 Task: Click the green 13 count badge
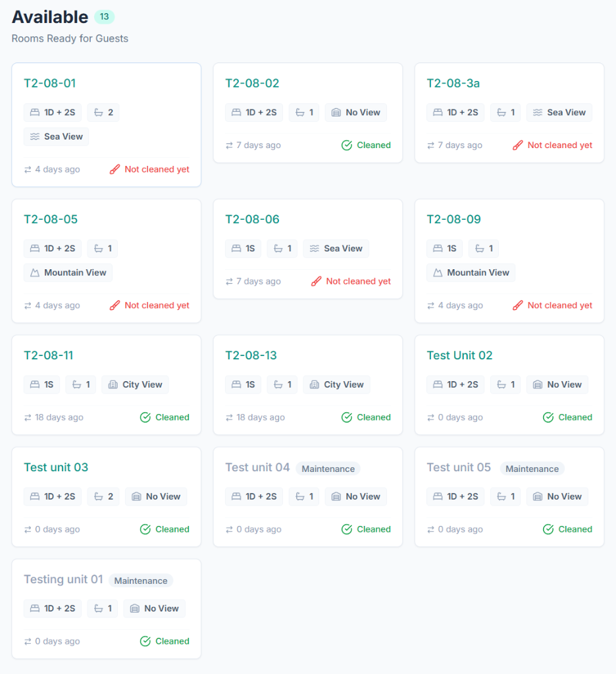pos(103,16)
